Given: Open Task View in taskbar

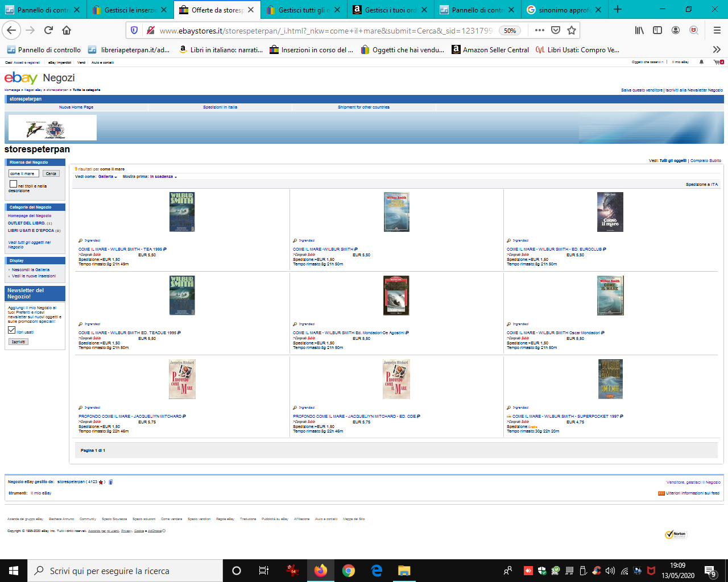Looking at the screenshot, I should point(263,571).
